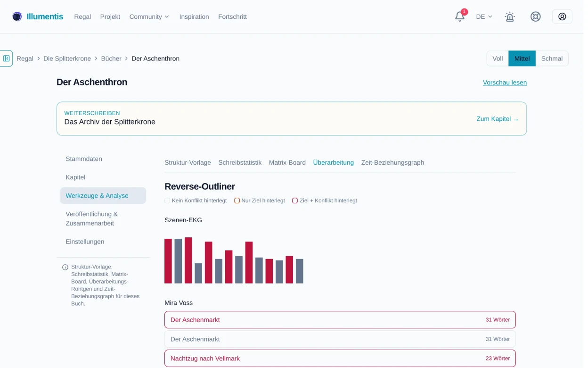Open the Nachtzug nach Vellmark scene
588x368 pixels.
coord(340,359)
